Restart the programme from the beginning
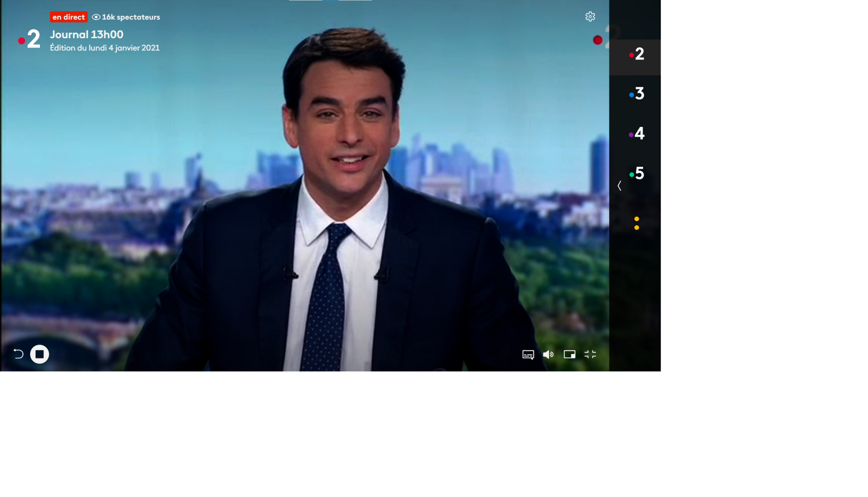The image size is (868, 497). click(x=18, y=354)
